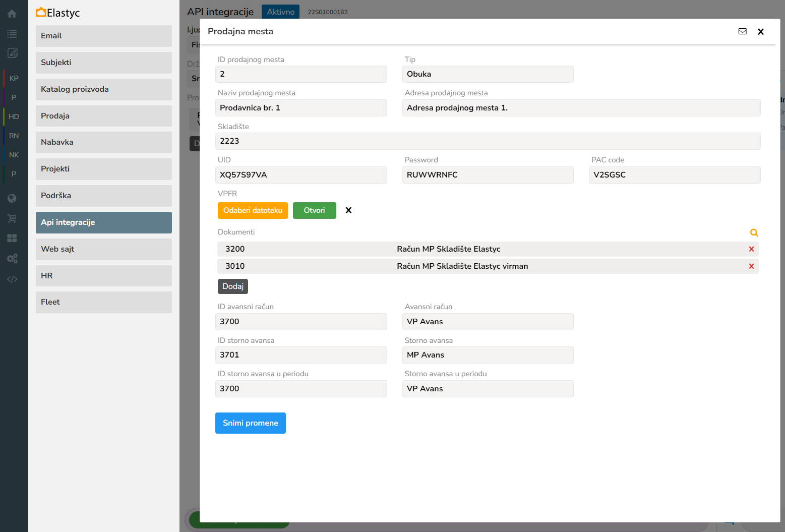Remove document 3200 with red X

751,249
